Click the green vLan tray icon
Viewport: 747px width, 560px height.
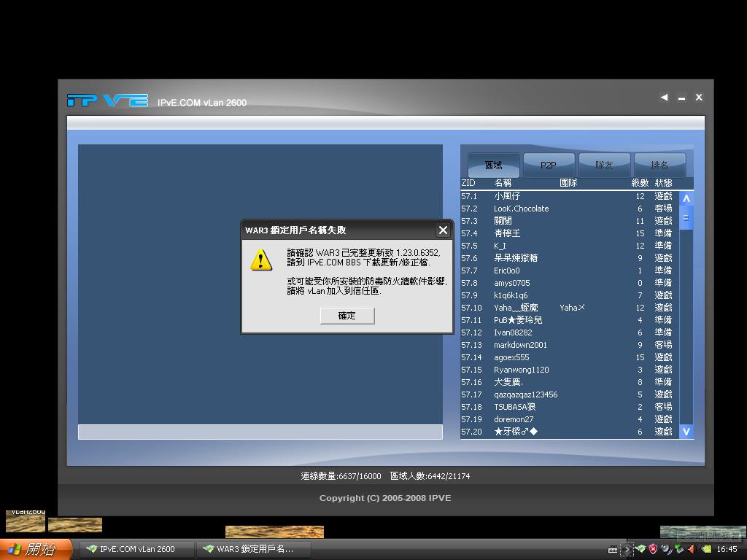(x=641, y=549)
